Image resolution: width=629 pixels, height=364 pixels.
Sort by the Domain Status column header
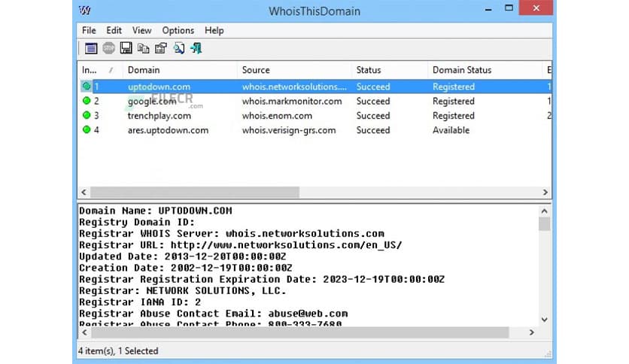tap(485, 70)
